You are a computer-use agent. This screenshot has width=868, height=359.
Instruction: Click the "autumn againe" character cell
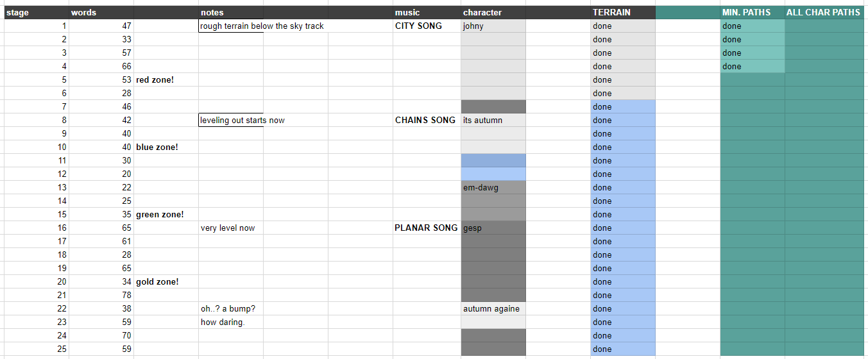pyautogui.click(x=493, y=309)
